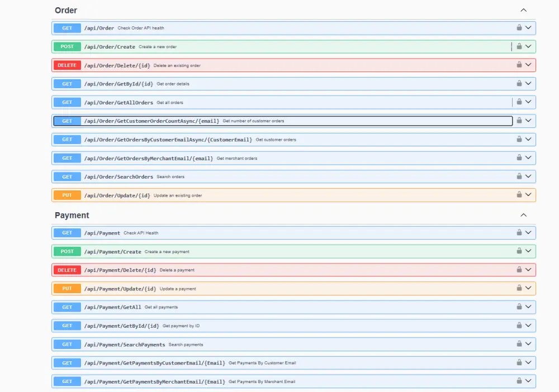The height and width of the screenshot is (392, 559).
Task: Click the lock icon on GET /api/Payment/GetAll
Action: point(519,307)
